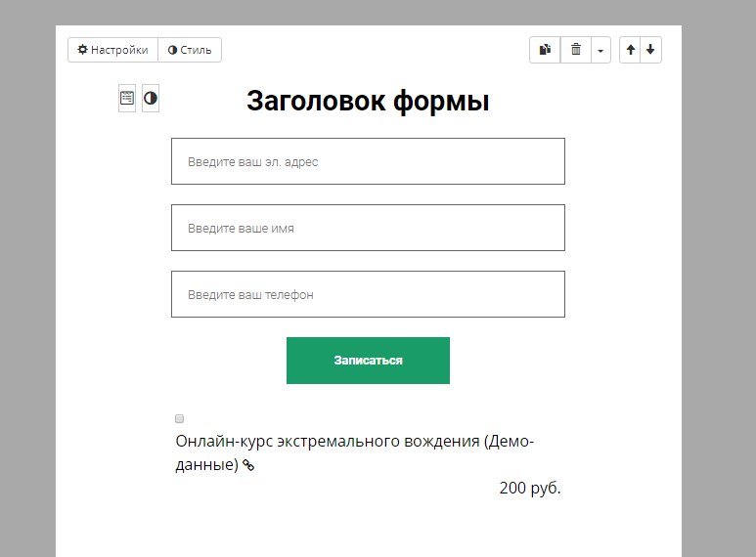This screenshot has height=557, width=756.
Task: Focus the Введите ваш телефон field
Action: 368,294
